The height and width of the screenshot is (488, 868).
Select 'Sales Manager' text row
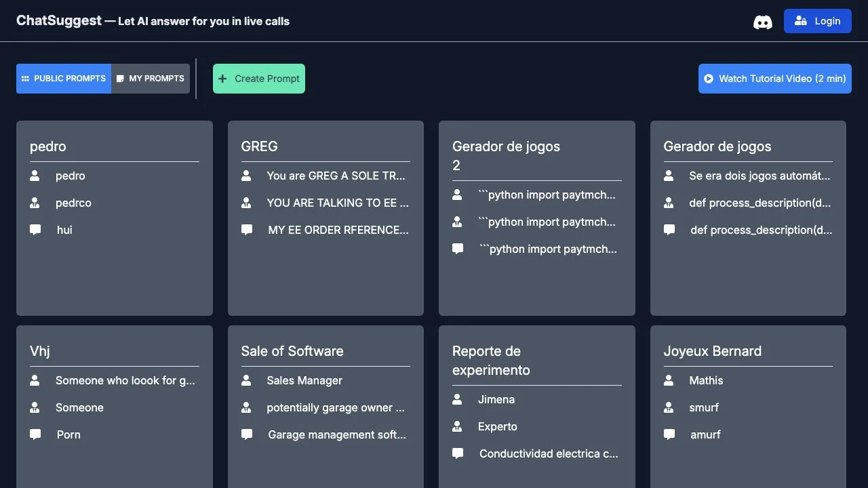click(x=304, y=380)
